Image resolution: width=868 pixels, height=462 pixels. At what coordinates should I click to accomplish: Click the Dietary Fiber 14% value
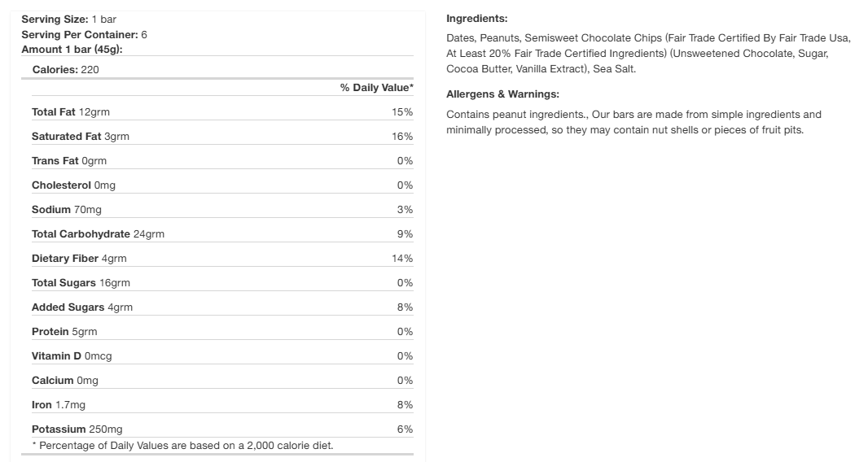tap(402, 259)
